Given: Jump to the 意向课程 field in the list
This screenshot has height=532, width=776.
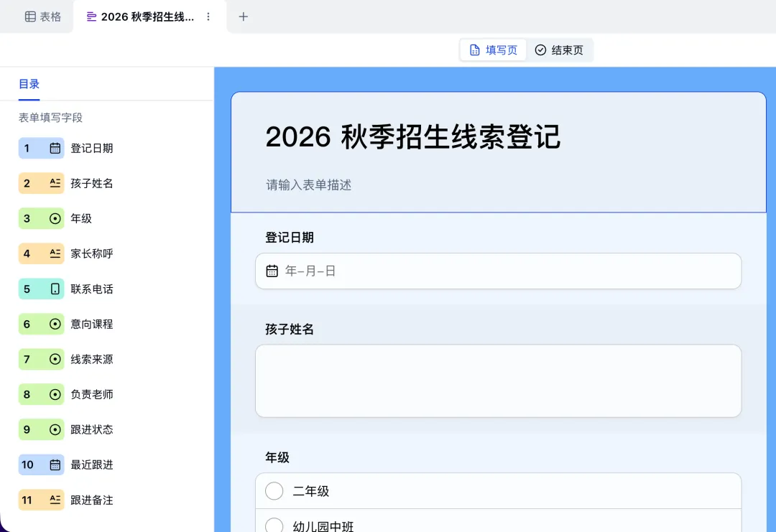Looking at the screenshot, I should (x=92, y=324).
